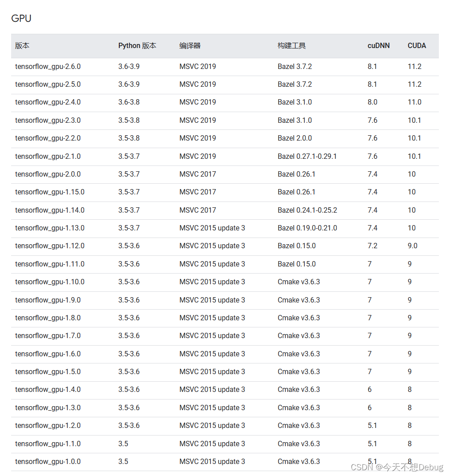Select the tensorflow_gpu-1.10.0 row label
This screenshot has width=450, height=476.
click(50, 282)
